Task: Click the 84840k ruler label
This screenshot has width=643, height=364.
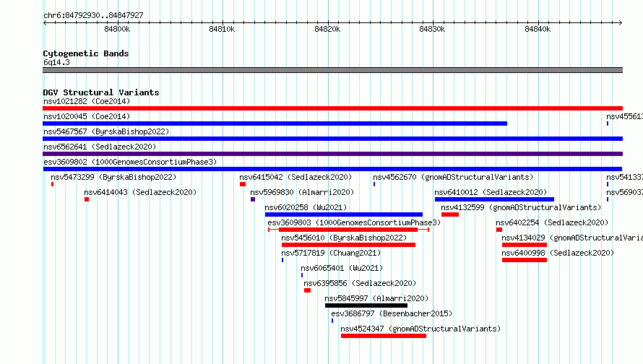Action: pos(538,29)
